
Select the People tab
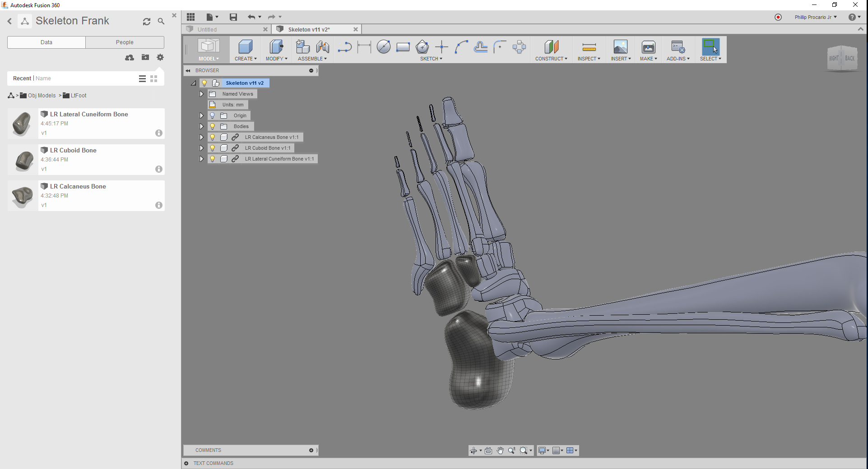pyautogui.click(x=125, y=42)
